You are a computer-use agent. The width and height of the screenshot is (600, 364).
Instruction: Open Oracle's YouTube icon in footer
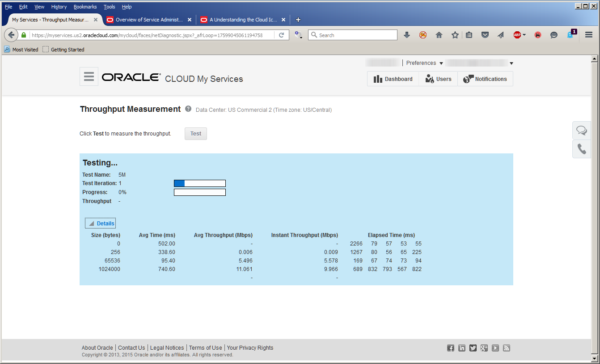click(x=495, y=348)
